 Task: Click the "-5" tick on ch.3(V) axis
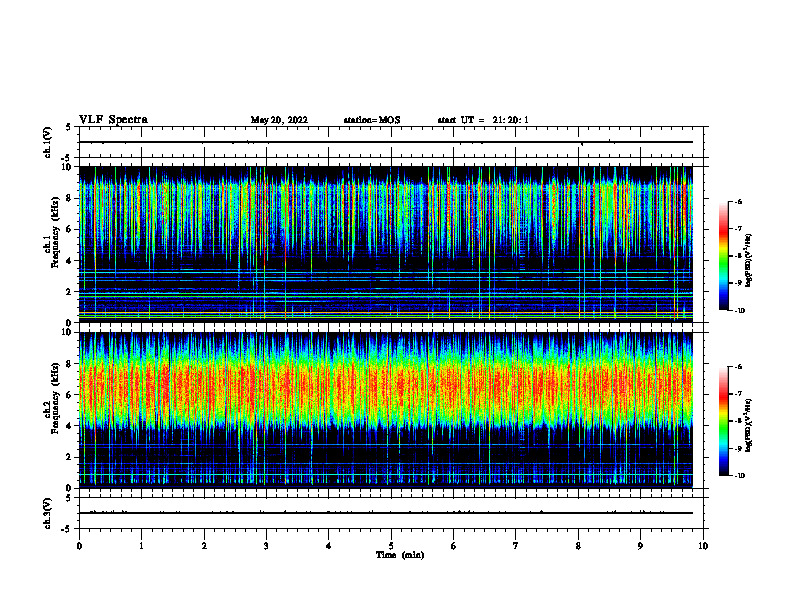[67, 528]
